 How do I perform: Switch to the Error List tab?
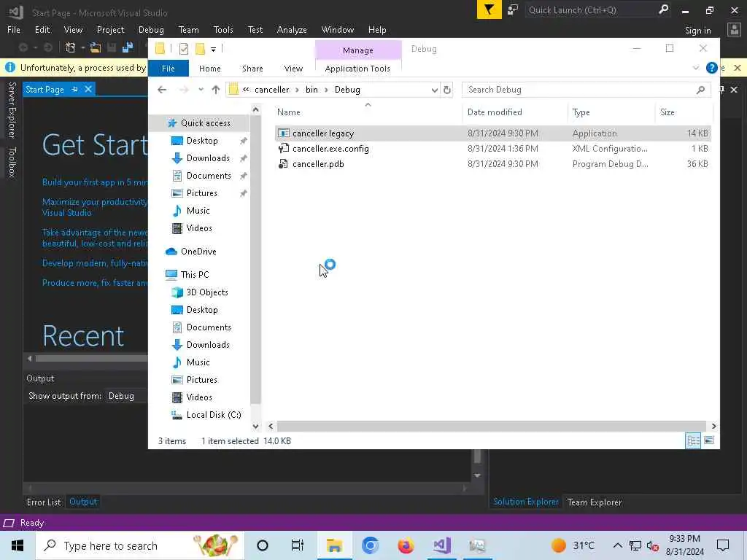pyautogui.click(x=44, y=502)
